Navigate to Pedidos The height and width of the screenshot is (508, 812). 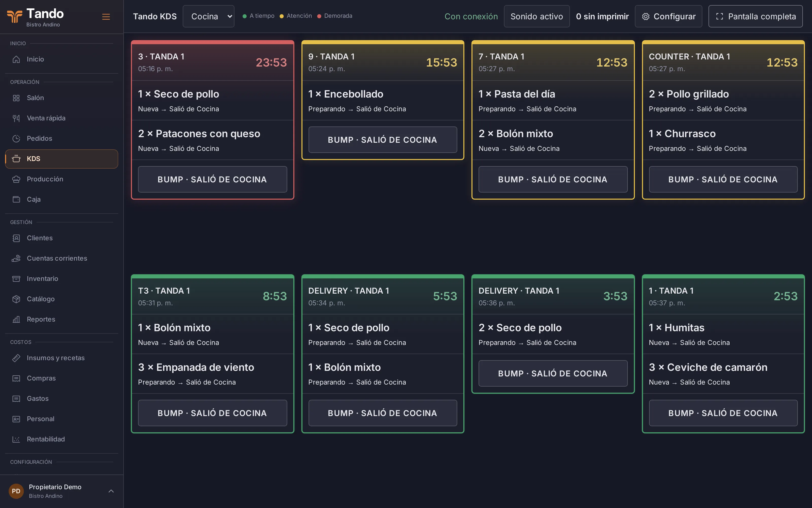pyautogui.click(x=61, y=138)
